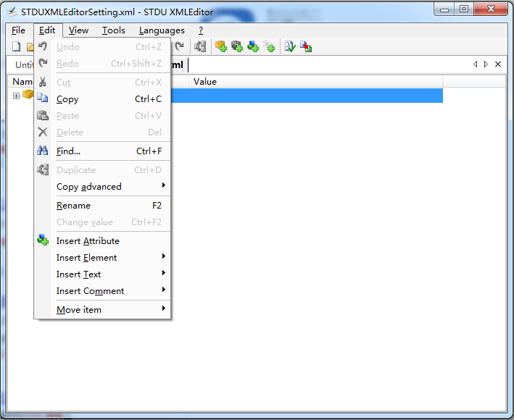This screenshot has height=420, width=514.
Task: Close the STDU XMLEditor window
Action: coord(491,9)
